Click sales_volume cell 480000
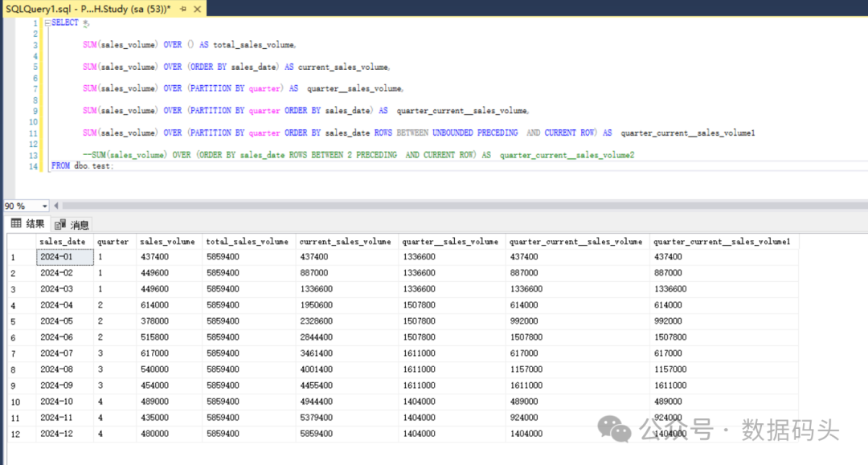Screen dimensions: 868x465 click(169, 434)
